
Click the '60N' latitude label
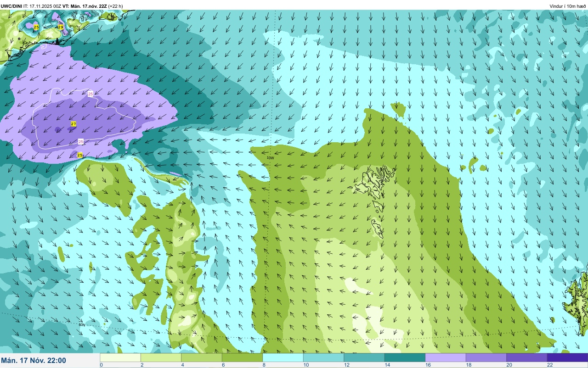tap(82, 325)
